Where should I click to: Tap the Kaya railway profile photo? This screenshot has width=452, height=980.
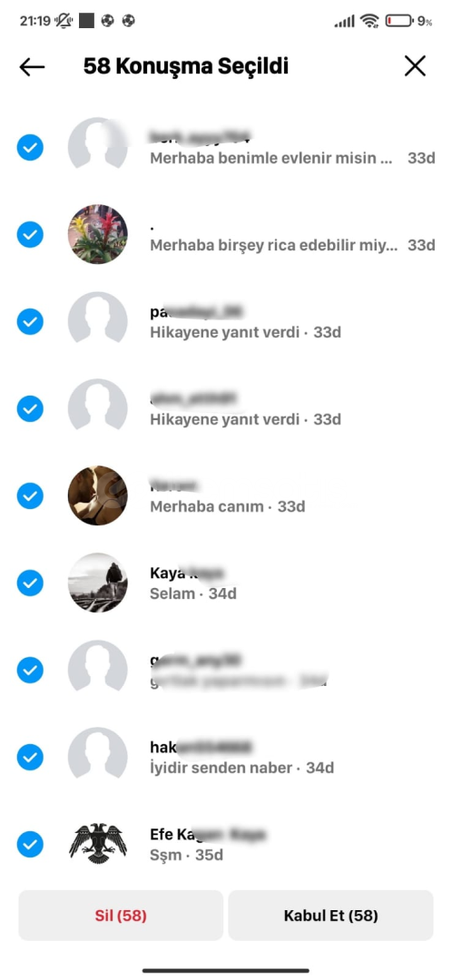[x=97, y=583]
